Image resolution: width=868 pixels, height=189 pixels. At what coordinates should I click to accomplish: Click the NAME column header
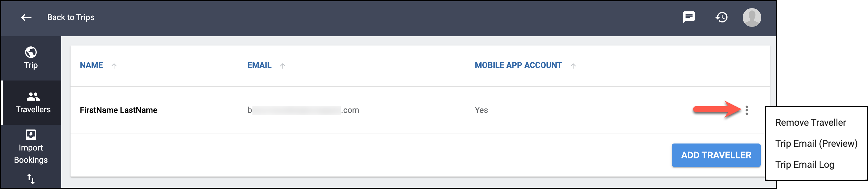pyautogui.click(x=91, y=65)
